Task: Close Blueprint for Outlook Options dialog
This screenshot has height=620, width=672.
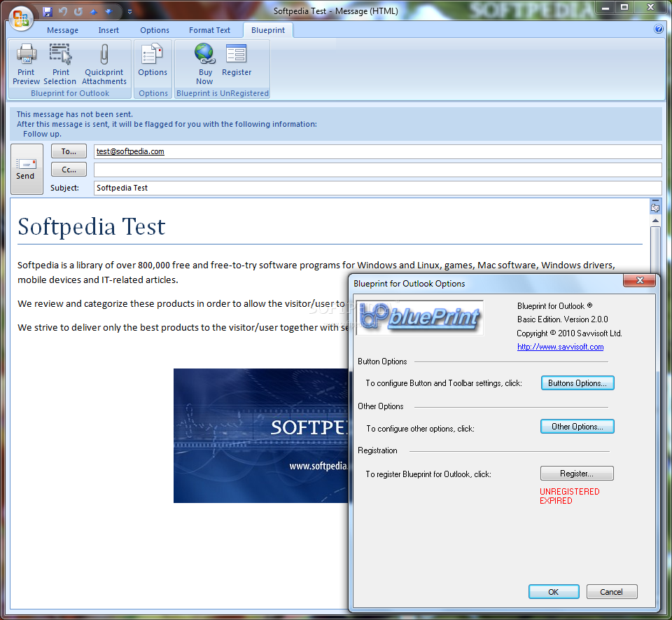Action: point(639,280)
